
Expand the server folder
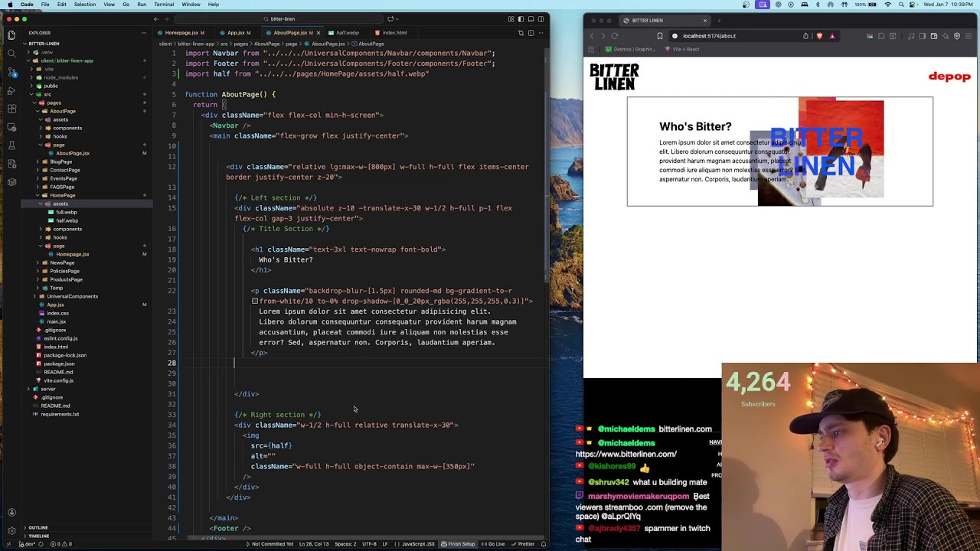[48, 389]
